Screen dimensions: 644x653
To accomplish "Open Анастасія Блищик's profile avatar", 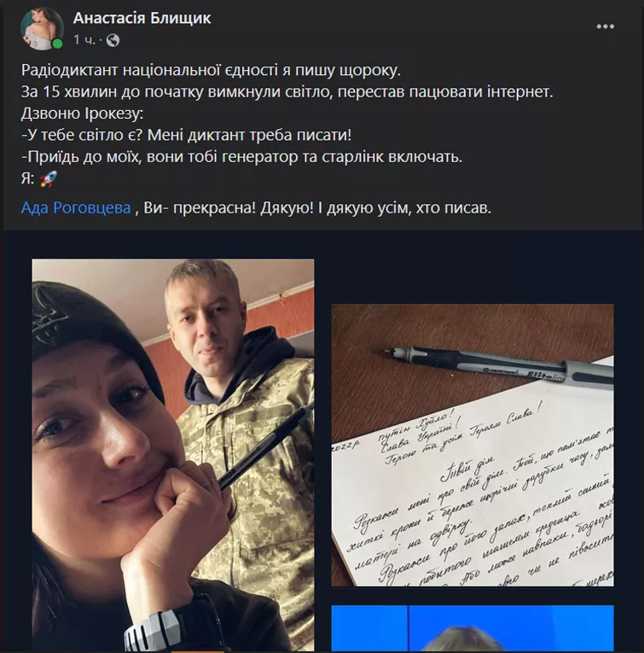I will [42, 29].
